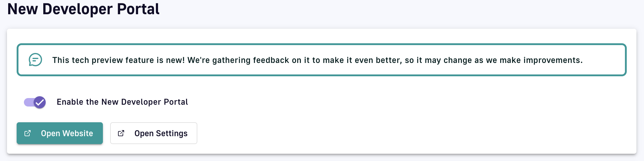Viewport: 644px width, 161px height.
Task: Click the feedback chat bubble icon
Action: pyautogui.click(x=35, y=60)
